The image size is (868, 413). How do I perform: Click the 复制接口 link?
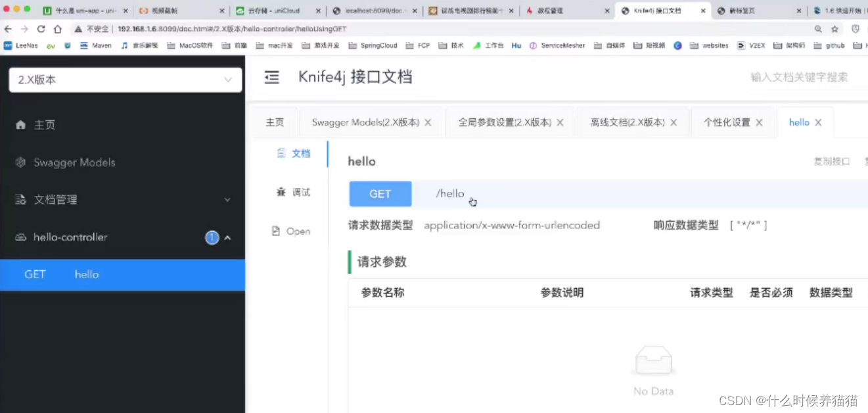point(832,161)
